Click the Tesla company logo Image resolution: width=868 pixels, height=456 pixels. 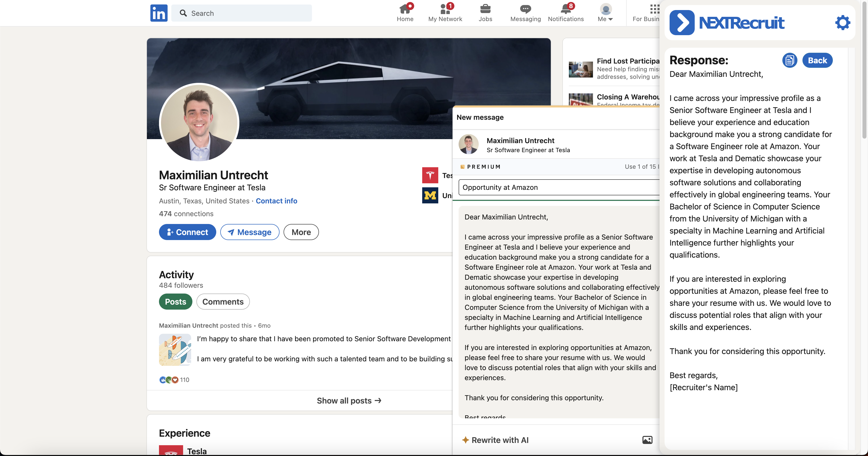coord(430,175)
